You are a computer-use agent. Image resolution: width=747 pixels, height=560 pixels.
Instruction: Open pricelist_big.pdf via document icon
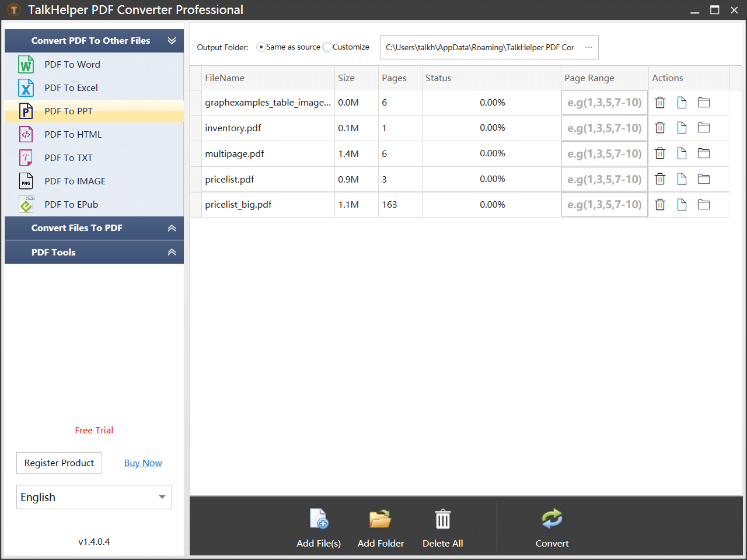[x=682, y=205]
